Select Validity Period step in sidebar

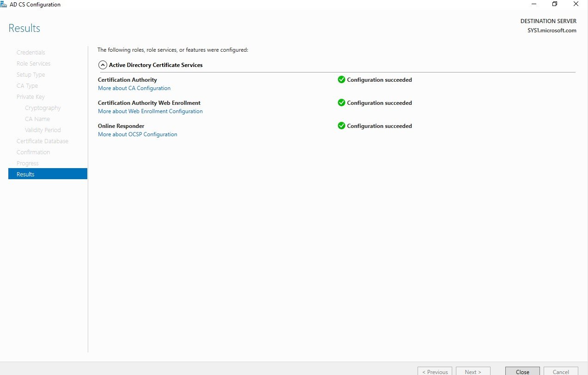[x=43, y=130]
